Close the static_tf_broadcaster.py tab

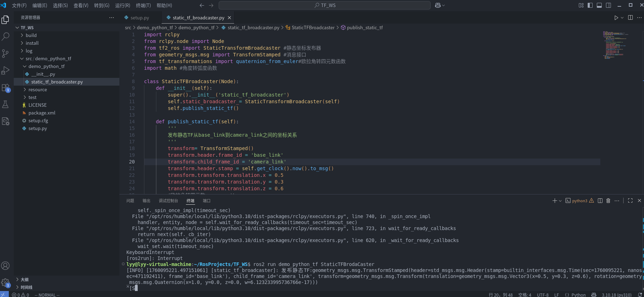(230, 18)
